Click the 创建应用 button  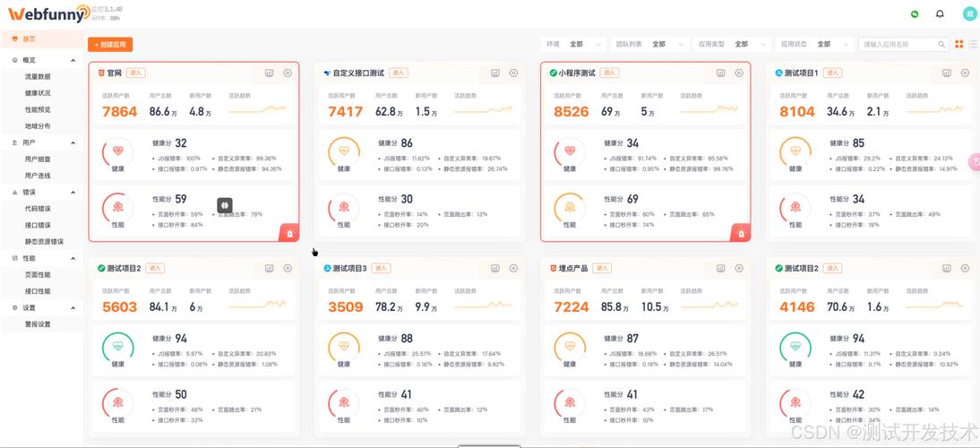tap(110, 45)
